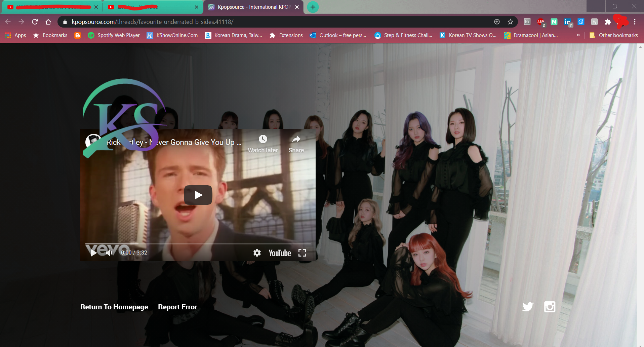Click the install plus icon in address bar

(497, 22)
